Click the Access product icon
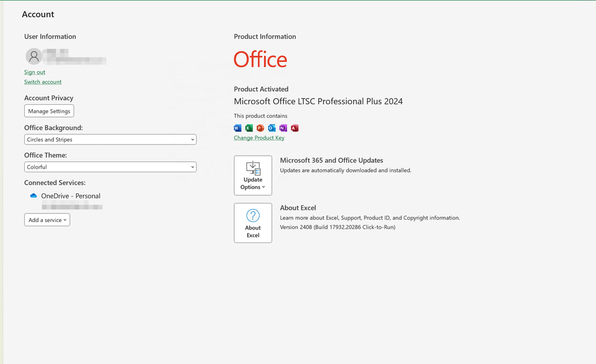Viewport: 596px width, 364px height. point(295,128)
